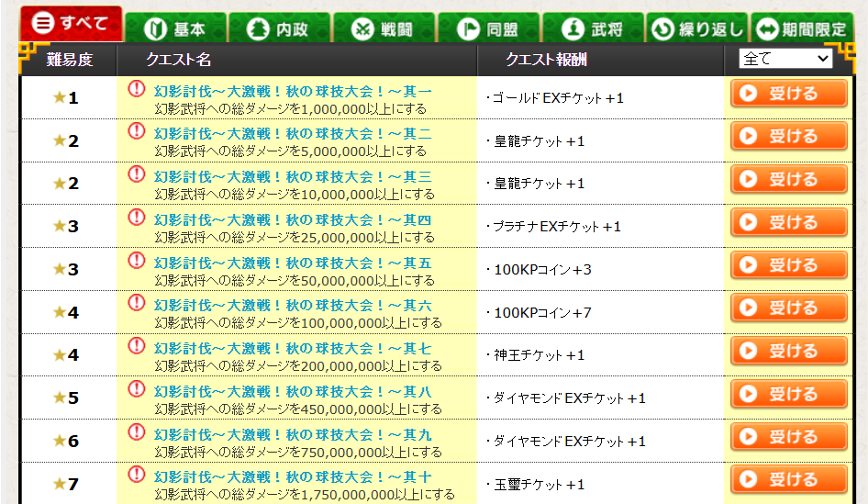868x504 pixels.
Task: Click the star icon in the 其六 quest row
Action: click(x=60, y=312)
